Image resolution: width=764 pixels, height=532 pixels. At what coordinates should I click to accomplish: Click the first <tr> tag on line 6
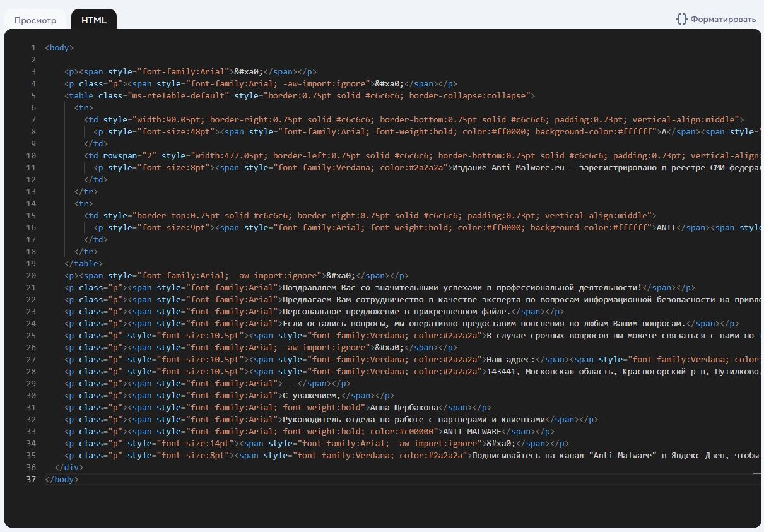pos(83,108)
